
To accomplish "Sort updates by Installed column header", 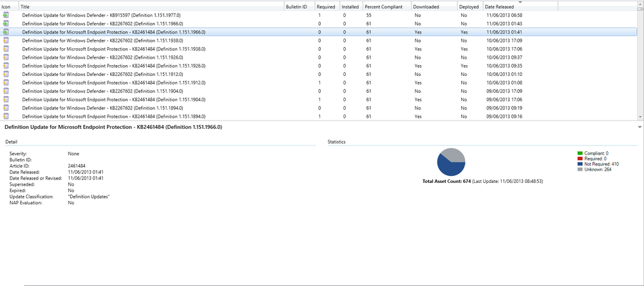I will click(351, 6).
